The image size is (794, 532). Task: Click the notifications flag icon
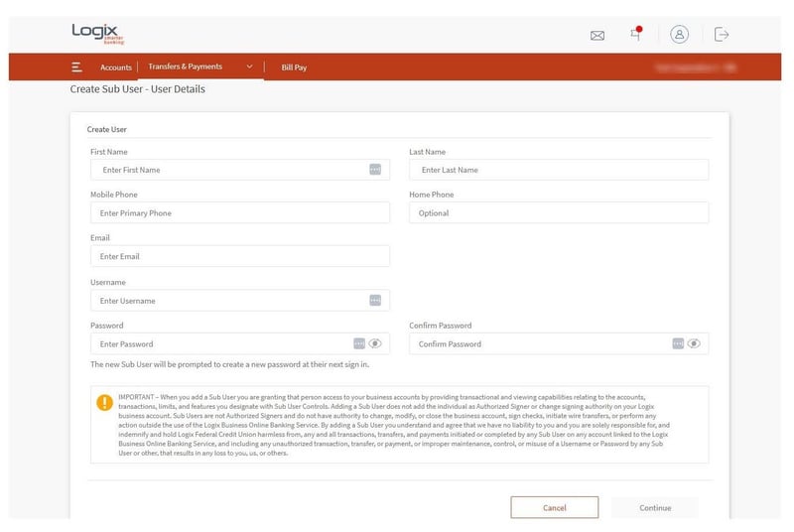tap(635, 34)
